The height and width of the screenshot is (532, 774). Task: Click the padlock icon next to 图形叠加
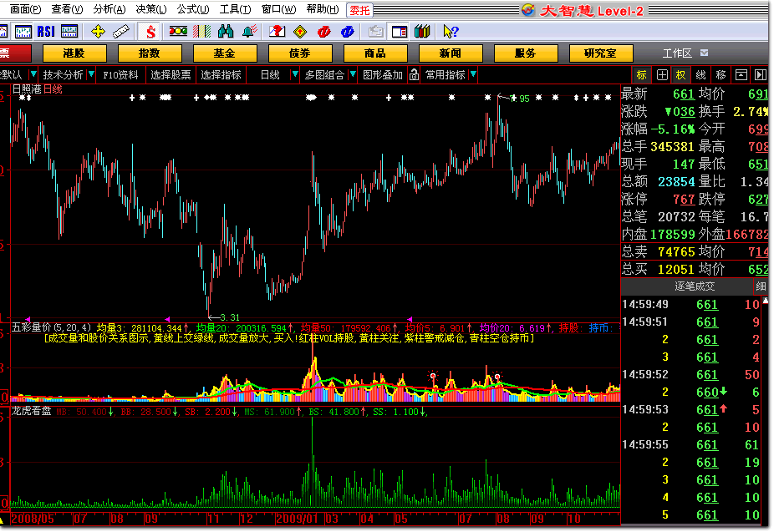[414, 75]
